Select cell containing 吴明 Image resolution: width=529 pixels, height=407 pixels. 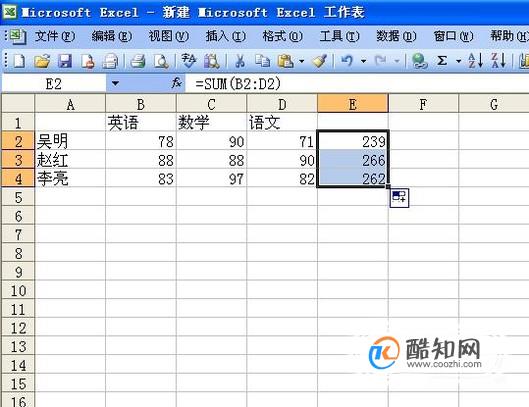coord(70,141)
